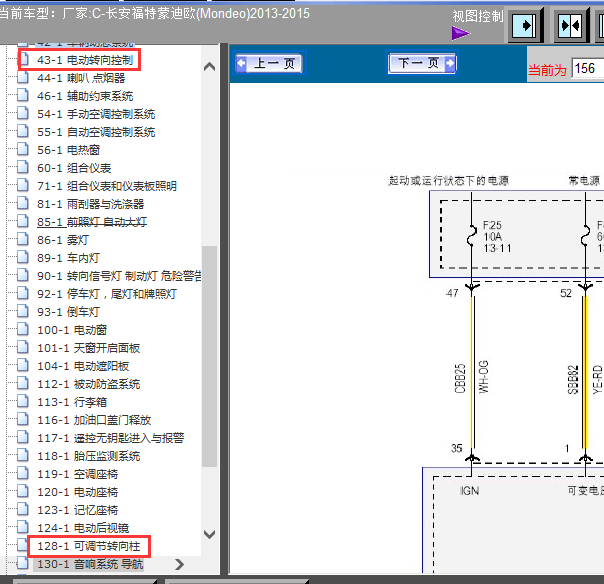Click the horizontal scroll right arrow in tree
Screen dimensions: 604x584
click(x=179, y=564)
